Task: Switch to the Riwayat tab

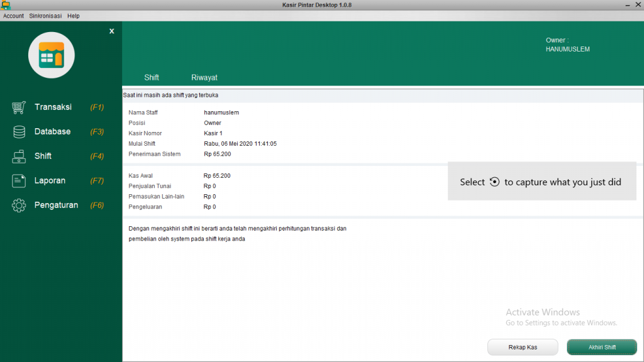Action: pyautogui.click(x=204, y=77)
